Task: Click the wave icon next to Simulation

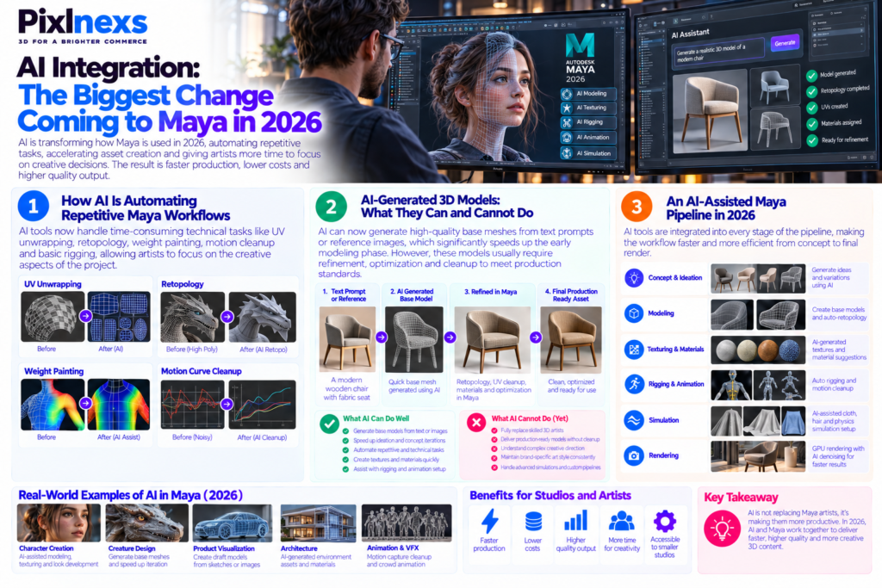Action: 634,420
